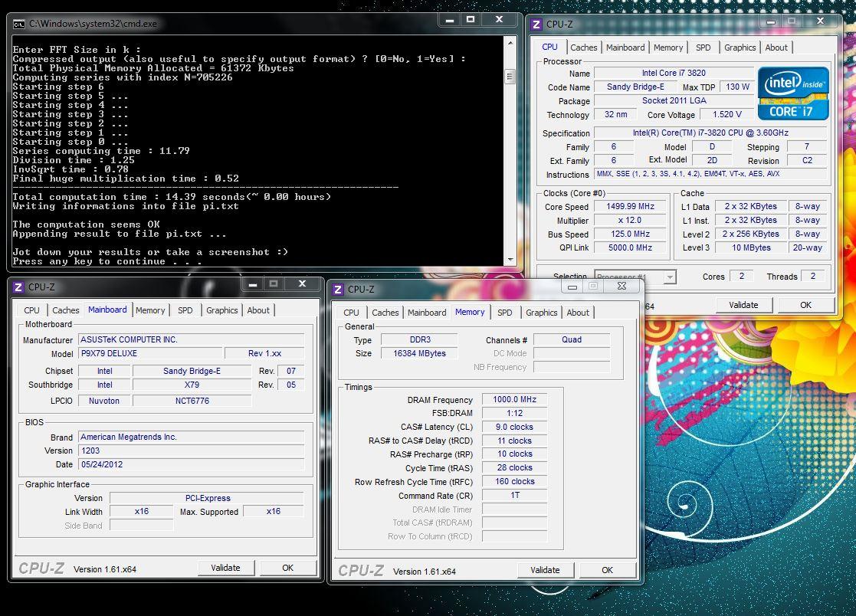Click BIOS Version field 1203
The height and width of the screenshot is (616, 856).
192,451
